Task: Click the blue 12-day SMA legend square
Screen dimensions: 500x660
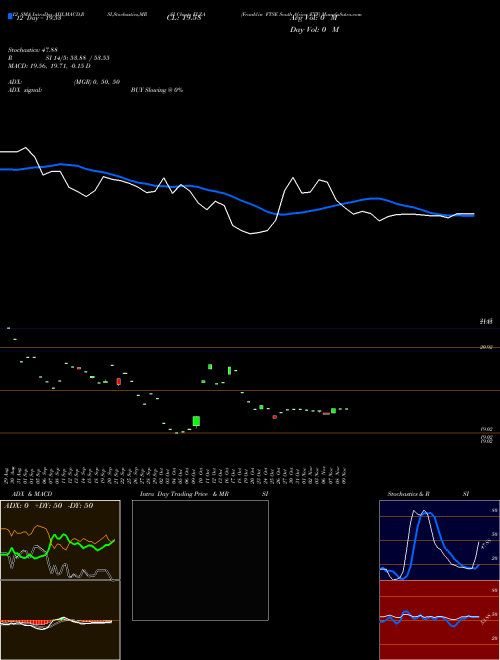Action: pyautogui.click(x=10, y=16)
